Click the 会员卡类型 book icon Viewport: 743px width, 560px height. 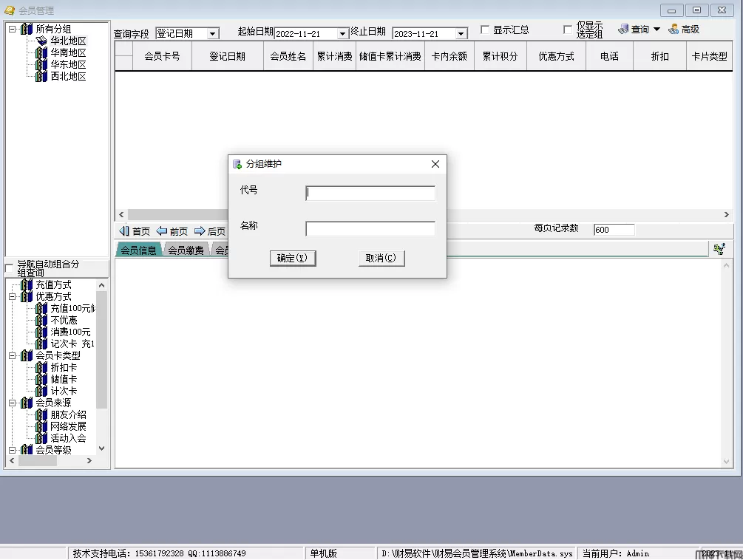(27, 356)
